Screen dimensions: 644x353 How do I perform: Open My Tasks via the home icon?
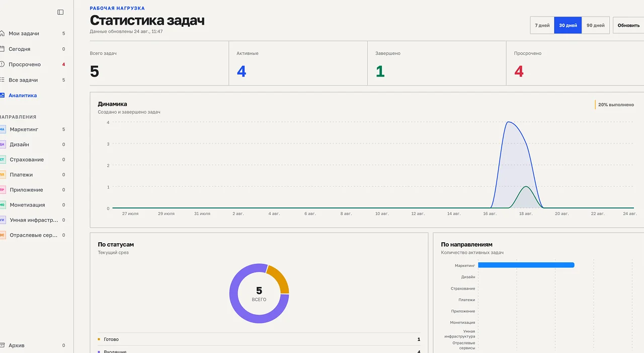[2, 33]
